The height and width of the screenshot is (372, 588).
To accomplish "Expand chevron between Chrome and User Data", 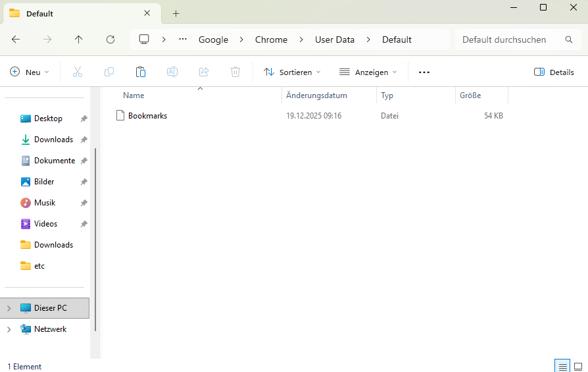I will pos(301,40).
